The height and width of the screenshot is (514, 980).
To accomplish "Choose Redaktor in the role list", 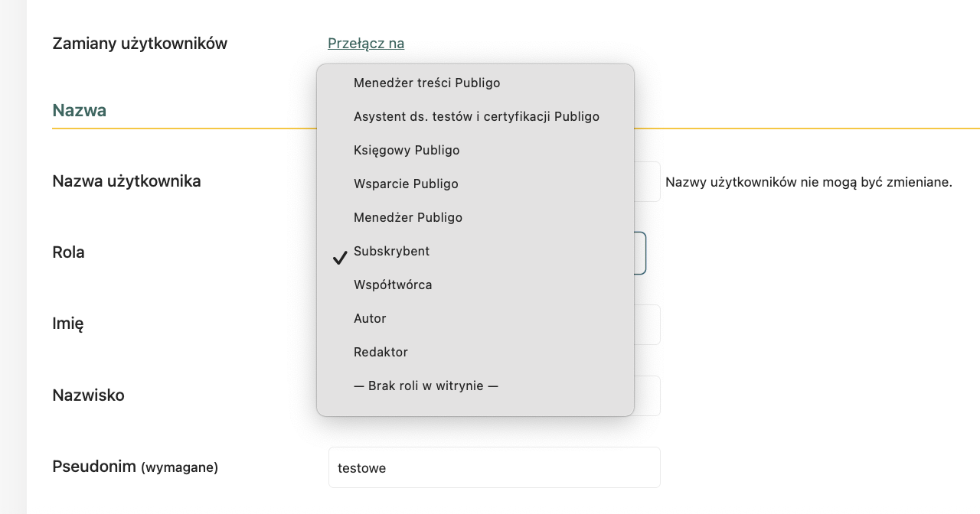I will (x=381, y=352).
